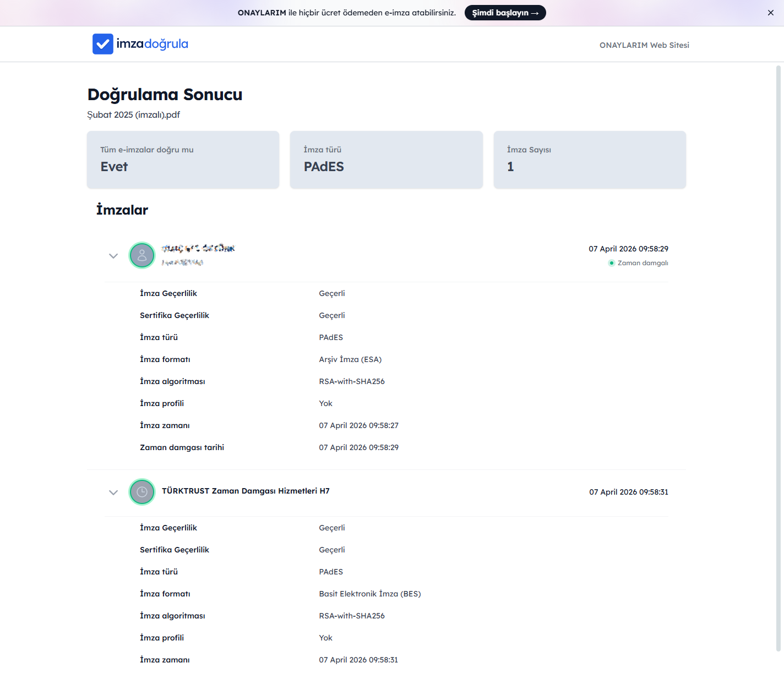784x679 pixels.
Task: Click the TÜRKTRUST Zaman Damgası Hizmetleri H7 title
Action: (x=246, y=491)
